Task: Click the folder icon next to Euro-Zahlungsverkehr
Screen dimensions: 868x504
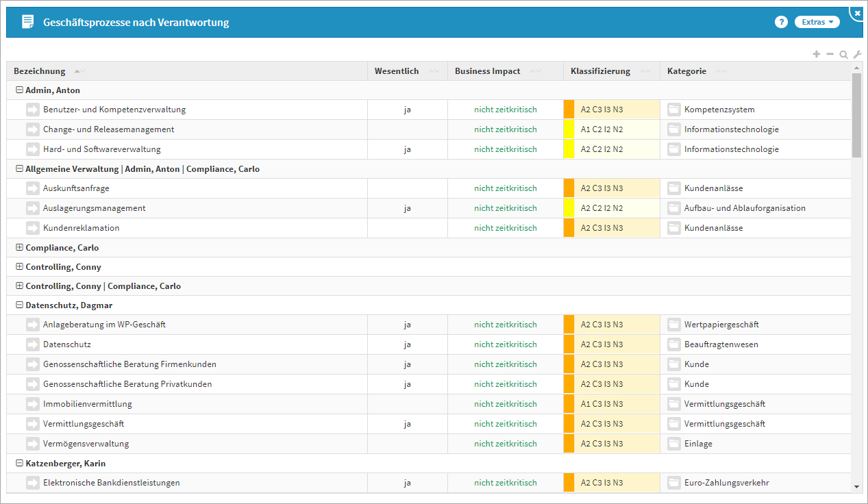Action: click(x=674, y=483)
